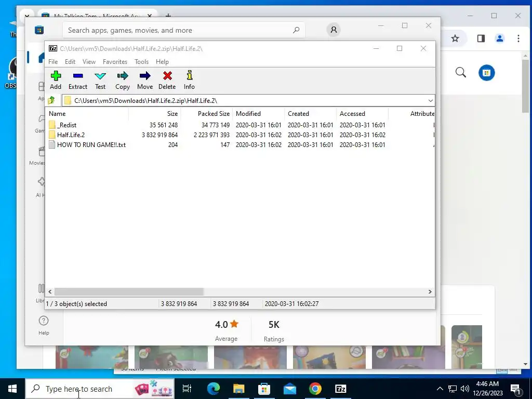Open the notification center icon

[x=515, y=389]
